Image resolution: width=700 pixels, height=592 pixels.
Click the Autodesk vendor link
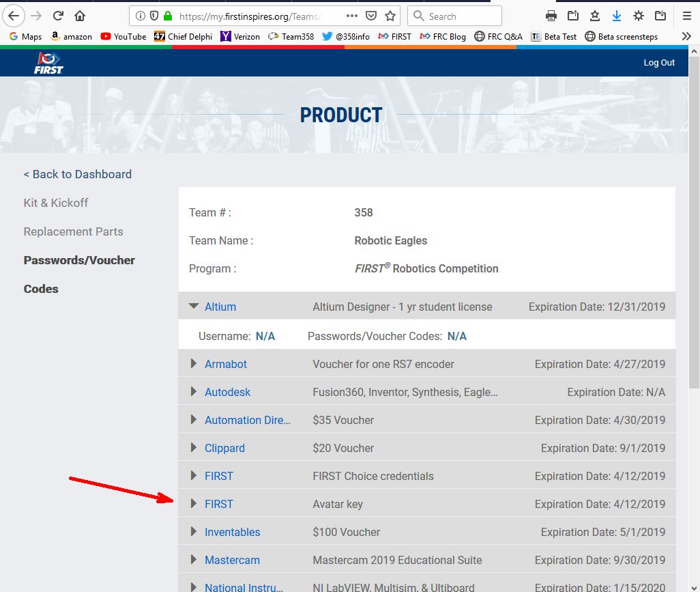pyautogui.click(x=227, y=393)
